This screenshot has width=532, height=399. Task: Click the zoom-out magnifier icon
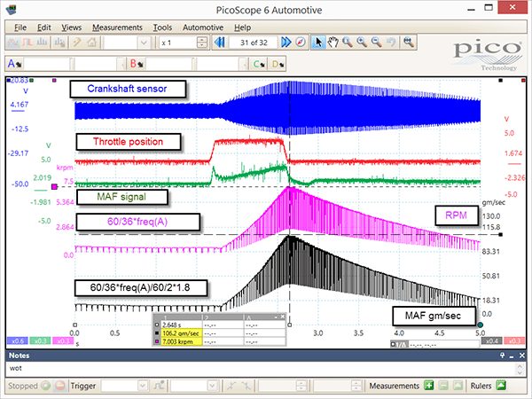(x=376, y=43)
